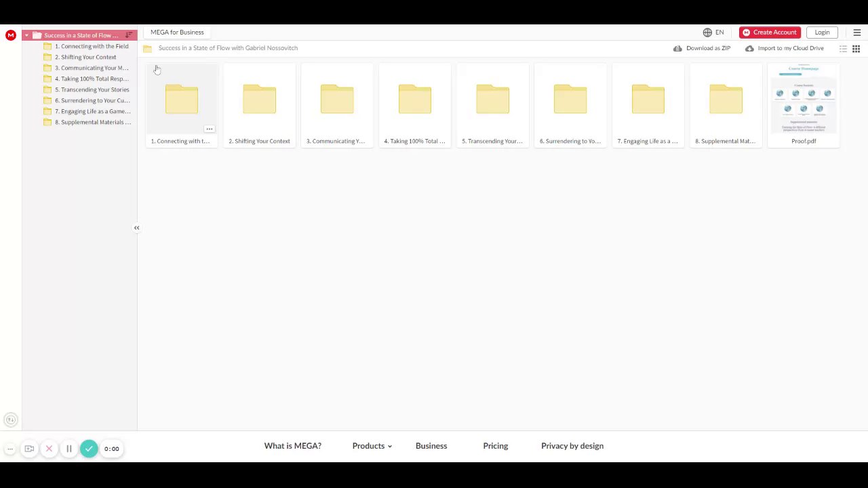Click Download as ZIP
This screenshot has height=488, width=868.
pyautogui.click(x=702, y=48)
